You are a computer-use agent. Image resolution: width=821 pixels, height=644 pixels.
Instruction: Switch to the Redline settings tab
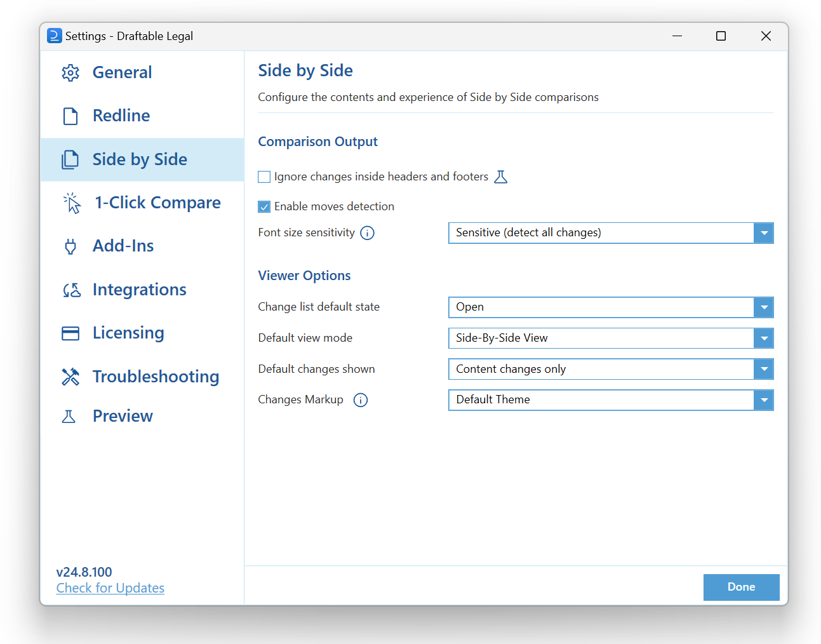pos(142,116)
